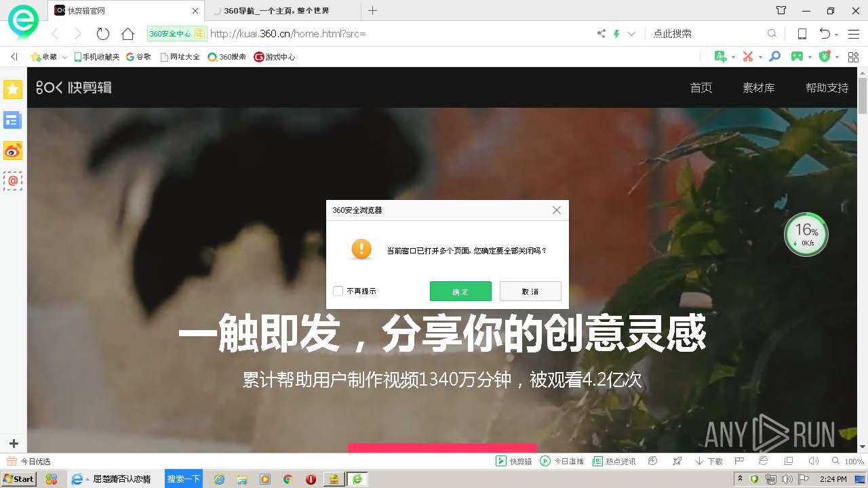Open 游戏中心 bookmark
This screenshot has width=868, height=488.
(x=274, y=57)
